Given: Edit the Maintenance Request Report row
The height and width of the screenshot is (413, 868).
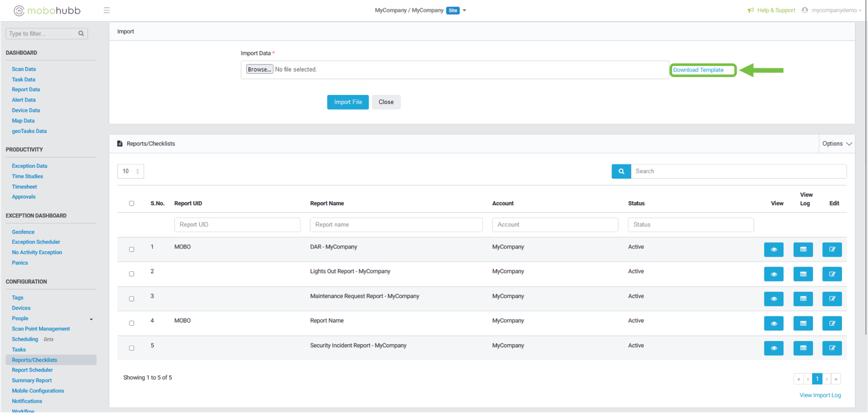Looking at the screenshot, I should click(x=832, y=299).
